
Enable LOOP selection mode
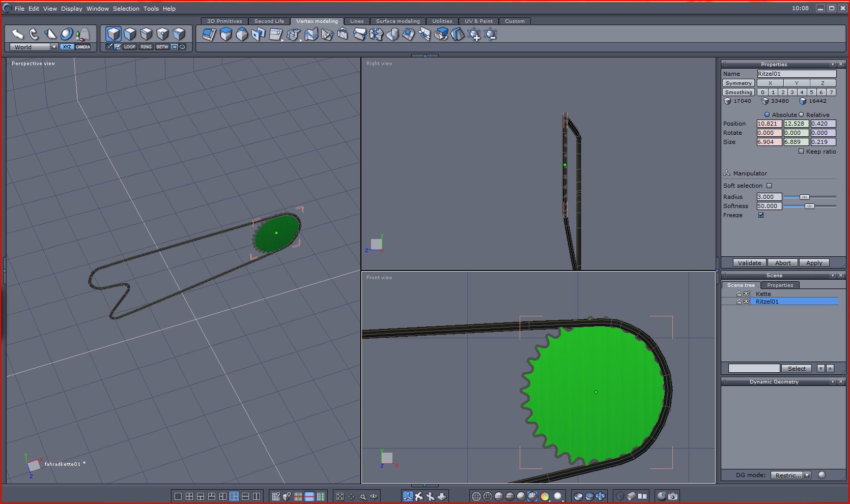[x=130, y=47]
